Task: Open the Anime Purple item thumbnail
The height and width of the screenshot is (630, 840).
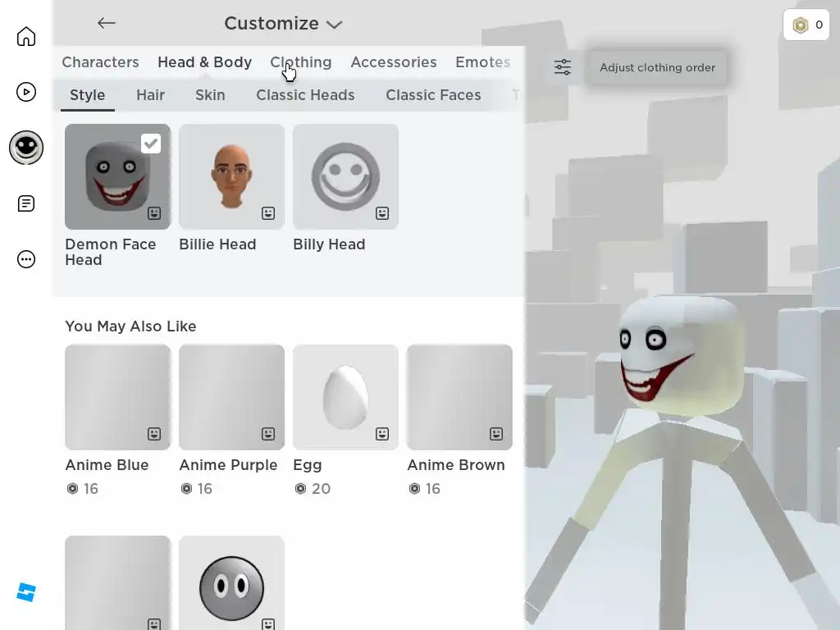Action: (x=231, y=397)
